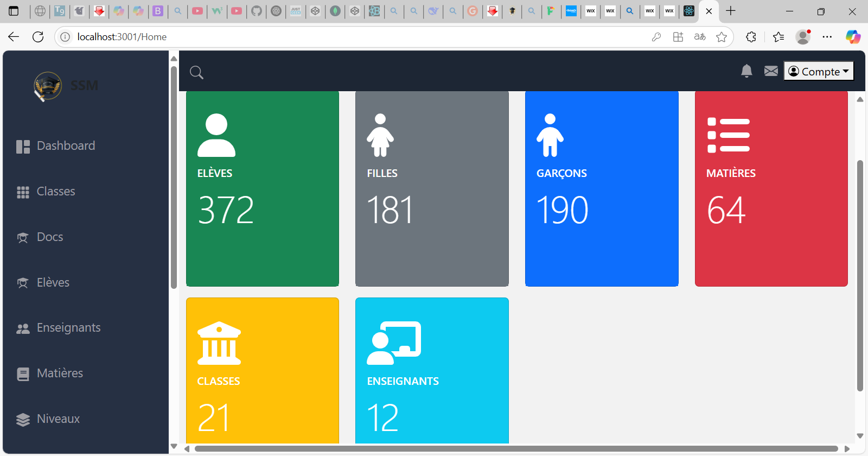Click the horizontal scrollbar at page bottom

point(515,449)
